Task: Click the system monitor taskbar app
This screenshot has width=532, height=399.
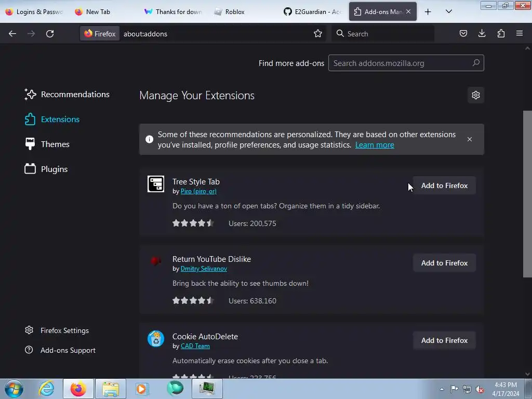Action: (x=207, y=389)
